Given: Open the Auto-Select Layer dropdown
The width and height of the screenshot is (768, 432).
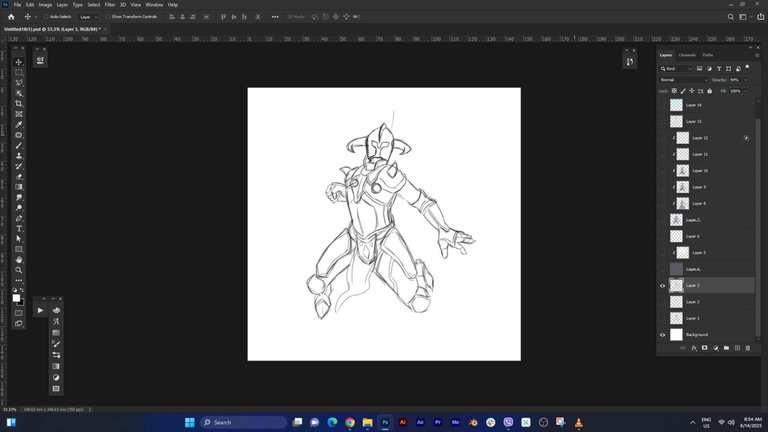Looking at the screenshot, I should [89, 17].
